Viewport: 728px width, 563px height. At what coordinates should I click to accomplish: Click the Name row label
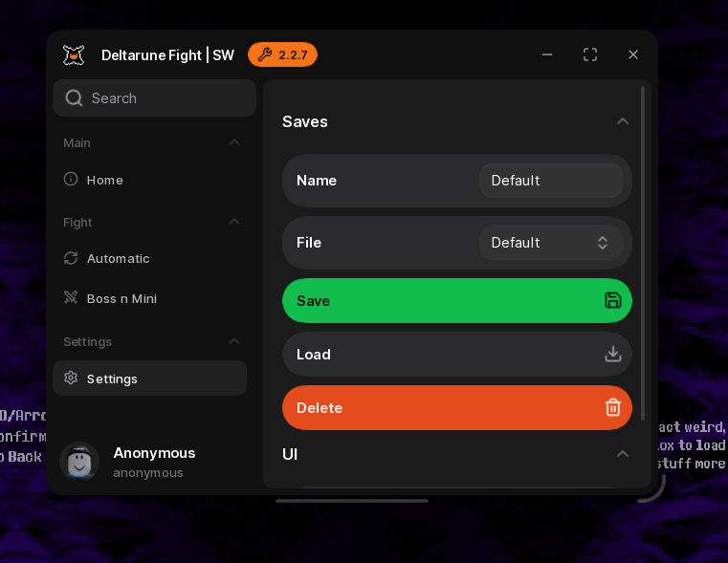pyautogui.click(x=317, y=181)
